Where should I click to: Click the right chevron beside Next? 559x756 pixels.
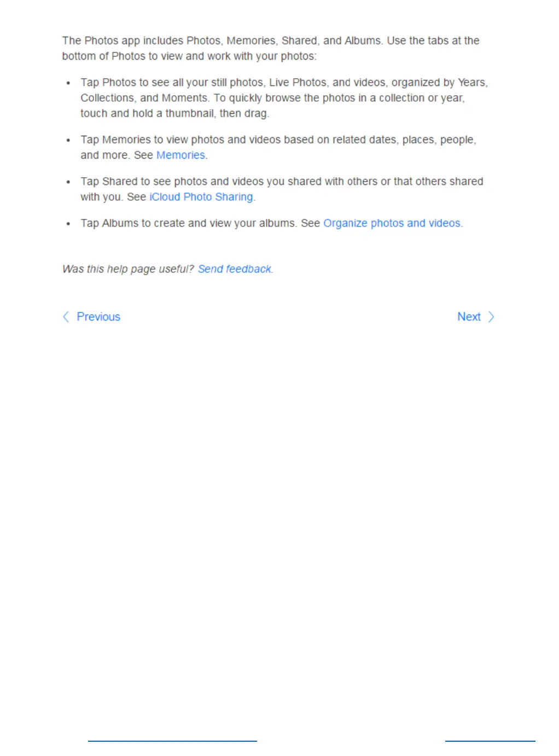(491, 317)
